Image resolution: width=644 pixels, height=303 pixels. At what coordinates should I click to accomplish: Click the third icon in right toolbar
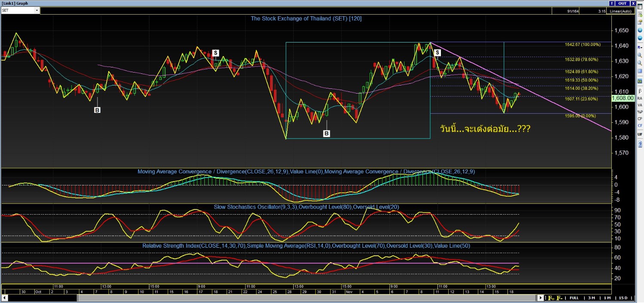click(640, 22)
